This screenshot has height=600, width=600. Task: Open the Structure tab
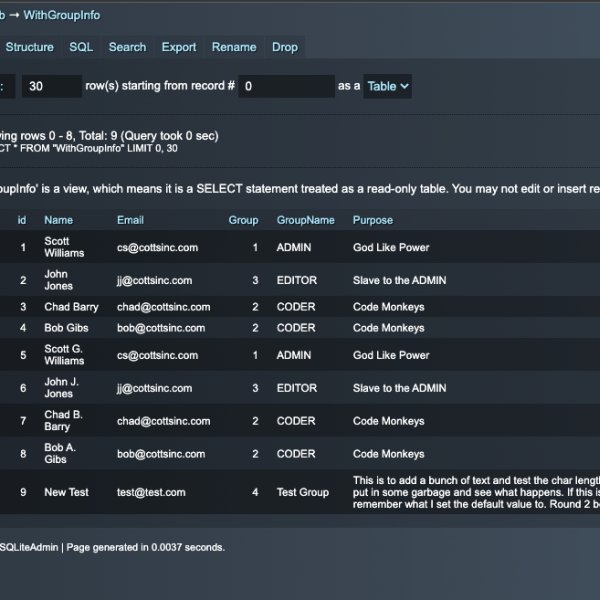(30, 47)
